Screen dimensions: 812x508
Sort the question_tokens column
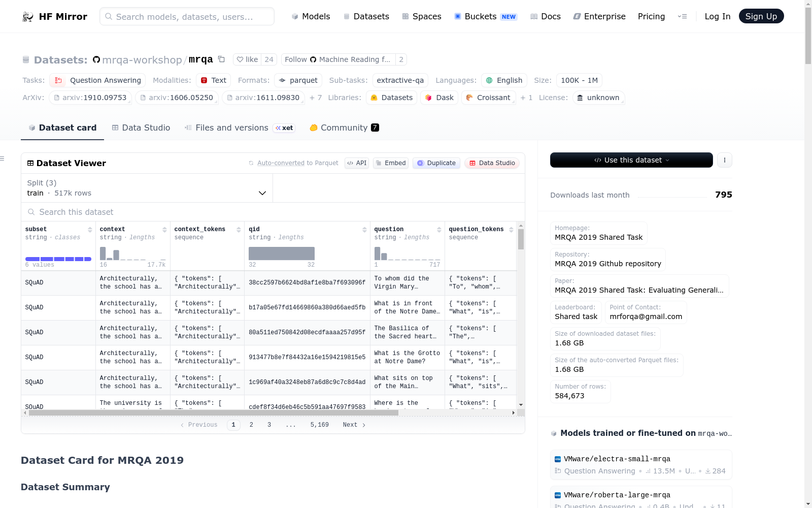tap(511, 230)
